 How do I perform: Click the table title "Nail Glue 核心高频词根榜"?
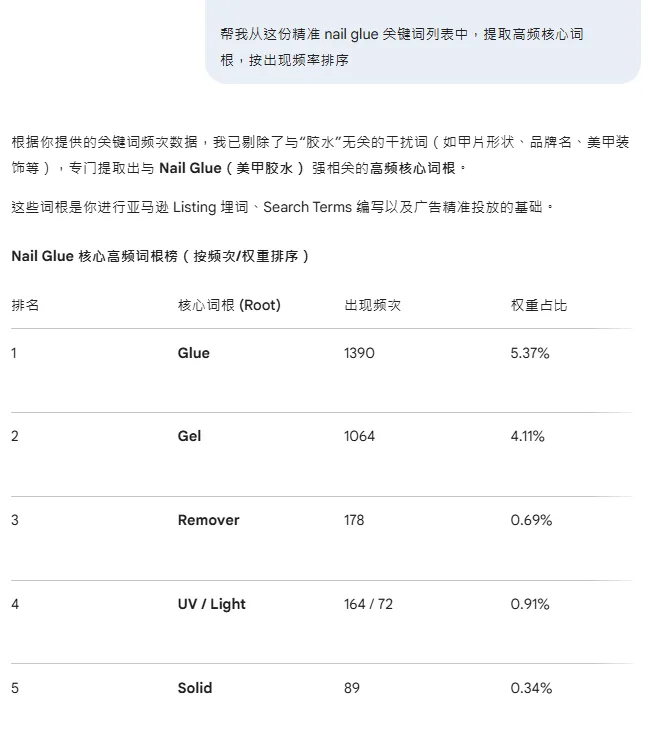click(160, 256)
